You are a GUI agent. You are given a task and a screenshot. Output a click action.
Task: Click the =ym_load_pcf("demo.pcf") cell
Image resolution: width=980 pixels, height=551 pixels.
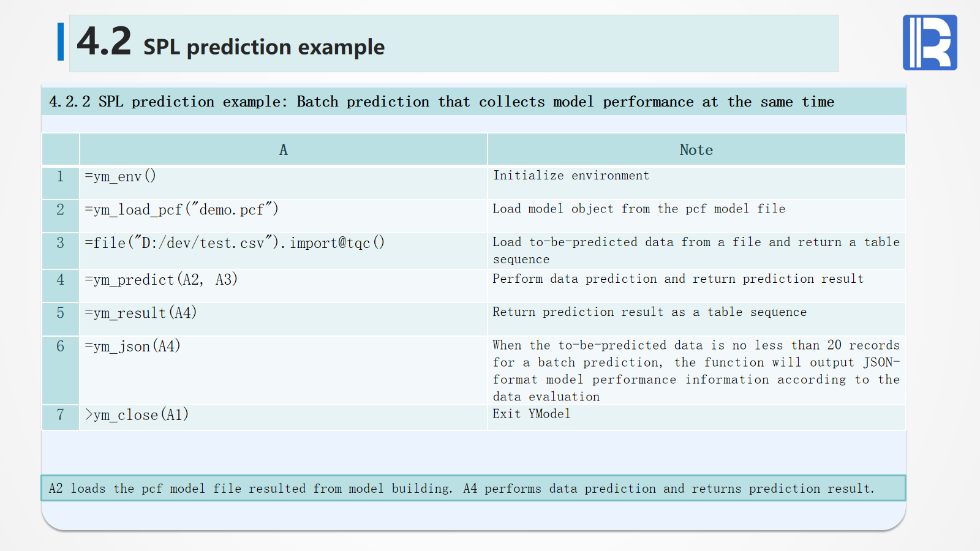click(182, 210)
